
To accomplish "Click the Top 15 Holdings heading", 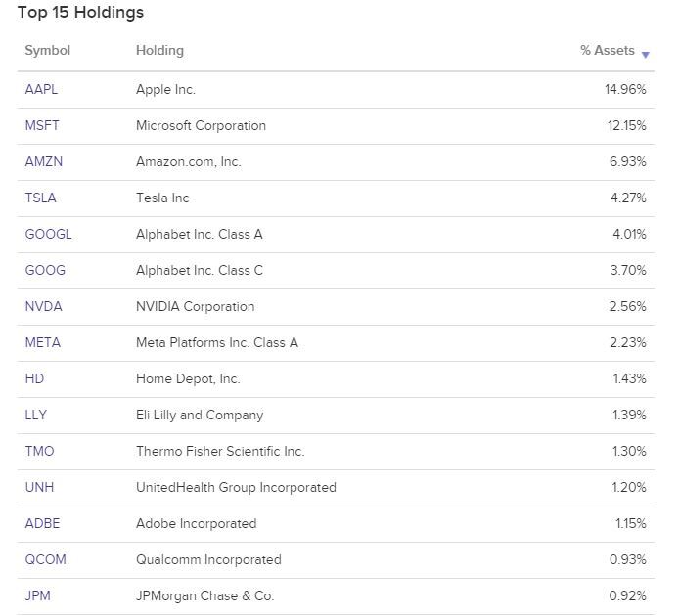I will tap(80, 12).
